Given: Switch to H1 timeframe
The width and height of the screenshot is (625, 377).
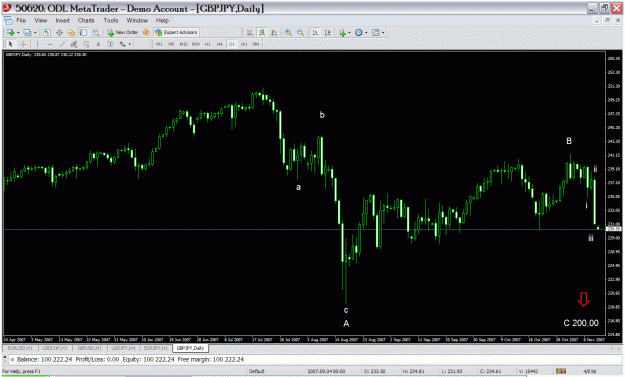Looking at the screenshot, I should pyautogui.click(x=207, y=44).
